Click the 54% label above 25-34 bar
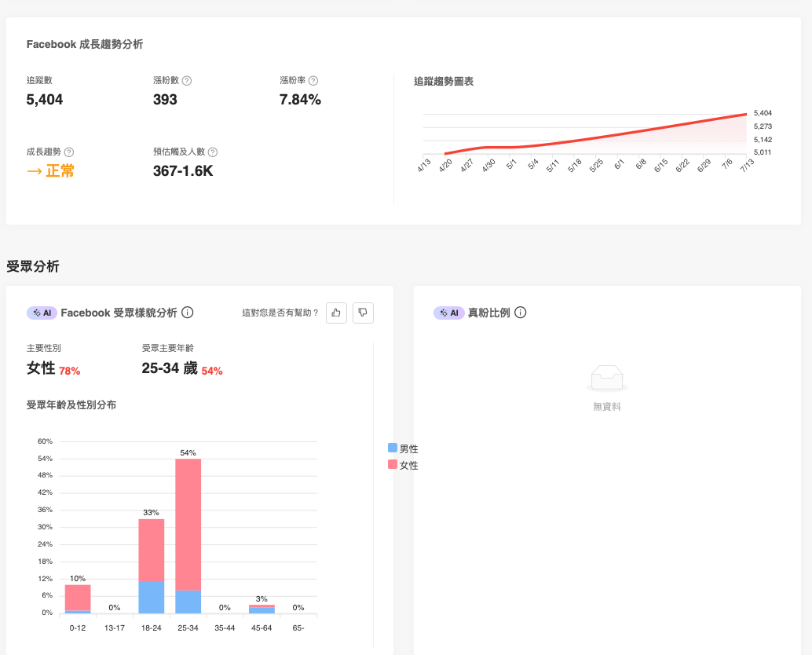812x655 pixels. (188, 453)
